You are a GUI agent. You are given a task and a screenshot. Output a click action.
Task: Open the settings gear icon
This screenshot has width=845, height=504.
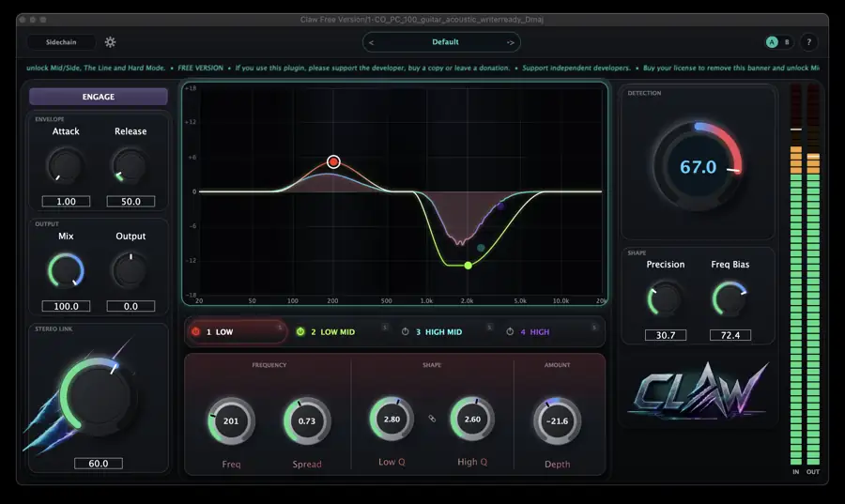point(110,42)
